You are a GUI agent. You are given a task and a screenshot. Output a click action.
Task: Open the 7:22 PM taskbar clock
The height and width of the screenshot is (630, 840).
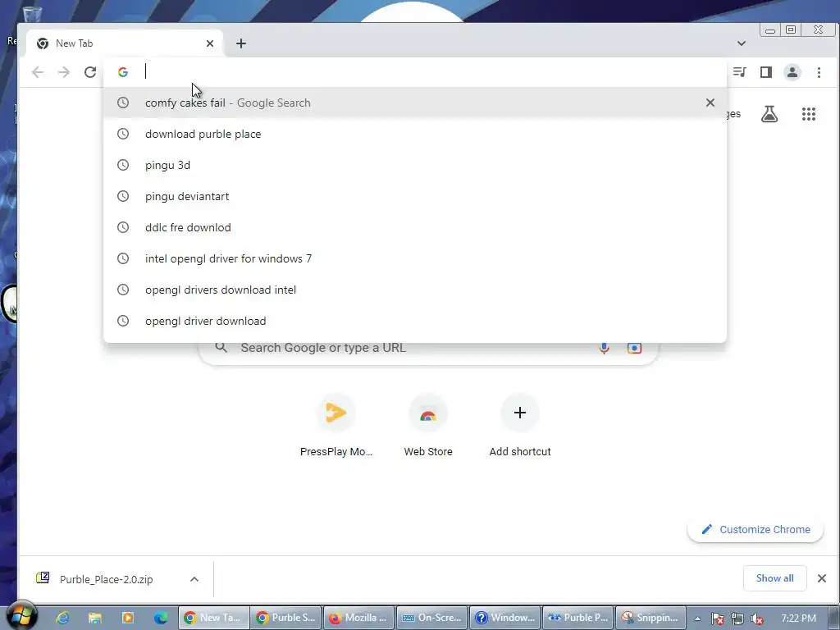pyautogui.click(x=799, y=619)
